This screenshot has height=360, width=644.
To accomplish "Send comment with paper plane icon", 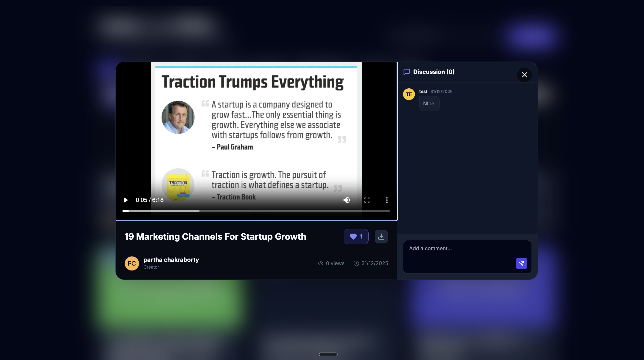I will [521, 263].
